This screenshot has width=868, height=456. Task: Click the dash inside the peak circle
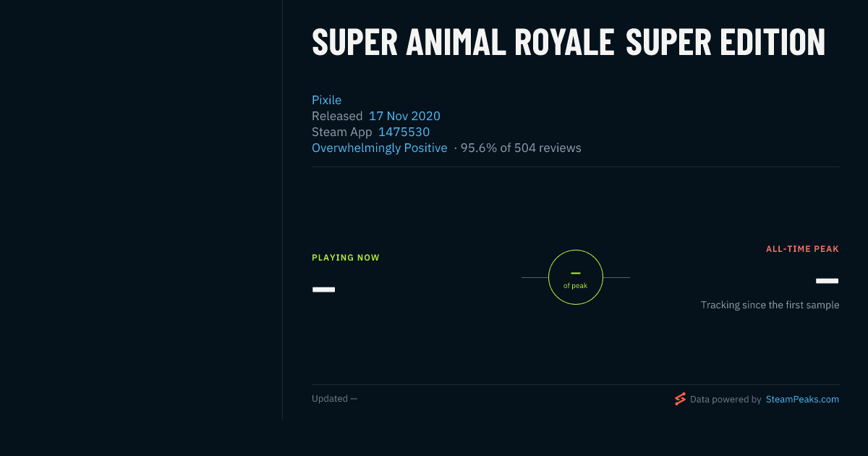[x=576, y=273]
